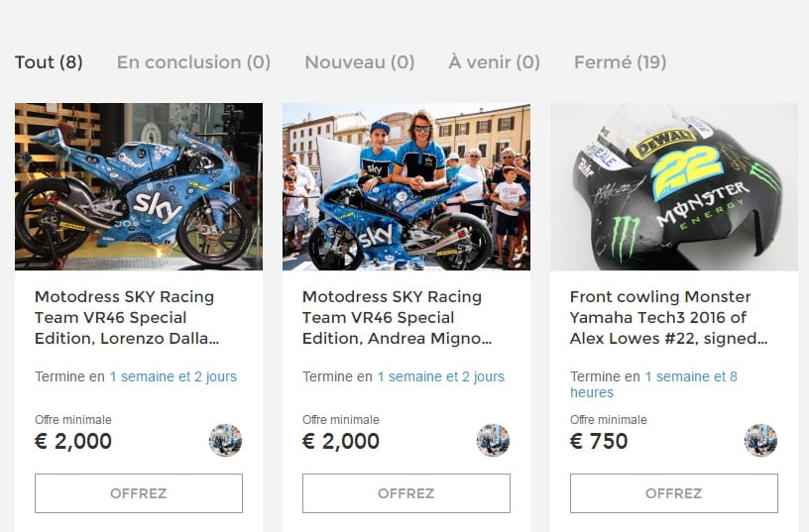The width and height of the screenshot is (809, 532).
Task: Click seller avatar on Lorenzo Dalla listing
Action: point(225,440)
